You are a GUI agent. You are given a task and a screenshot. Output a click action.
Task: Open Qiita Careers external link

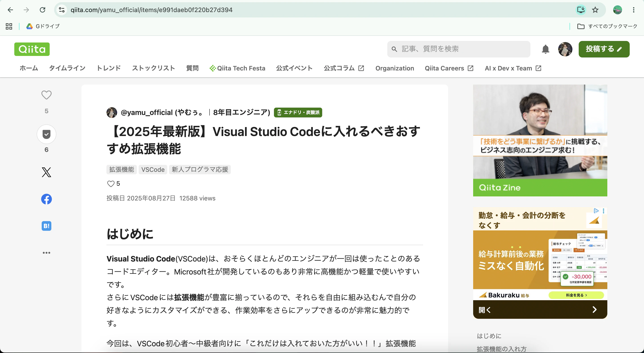point(449,68)
